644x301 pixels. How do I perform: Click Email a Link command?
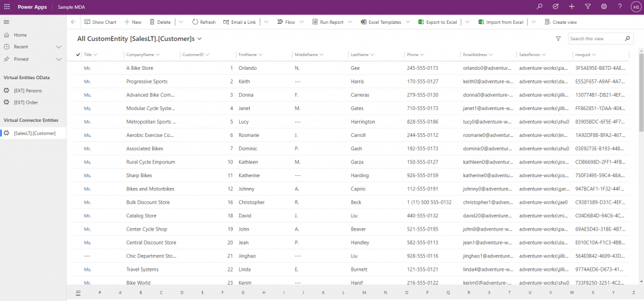pyautogui.click(x=240, y=22)
